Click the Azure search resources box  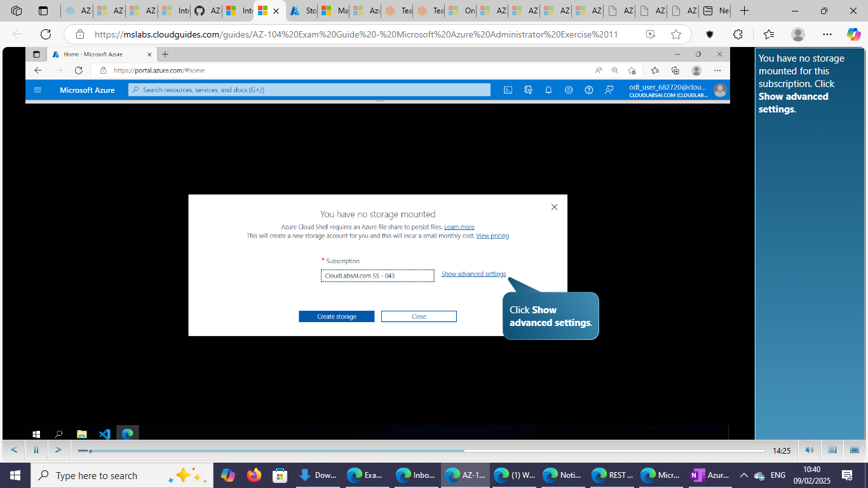[x=309, y=90]
